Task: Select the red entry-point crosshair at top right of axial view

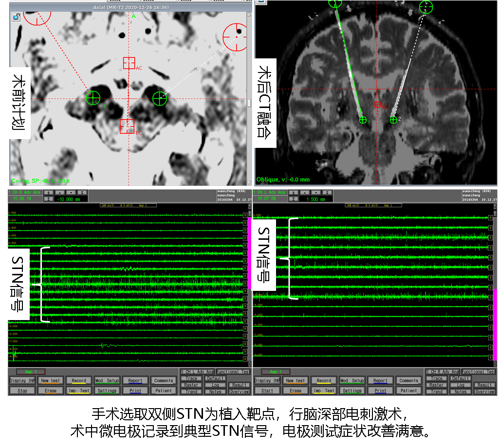Action: (236, 37)
